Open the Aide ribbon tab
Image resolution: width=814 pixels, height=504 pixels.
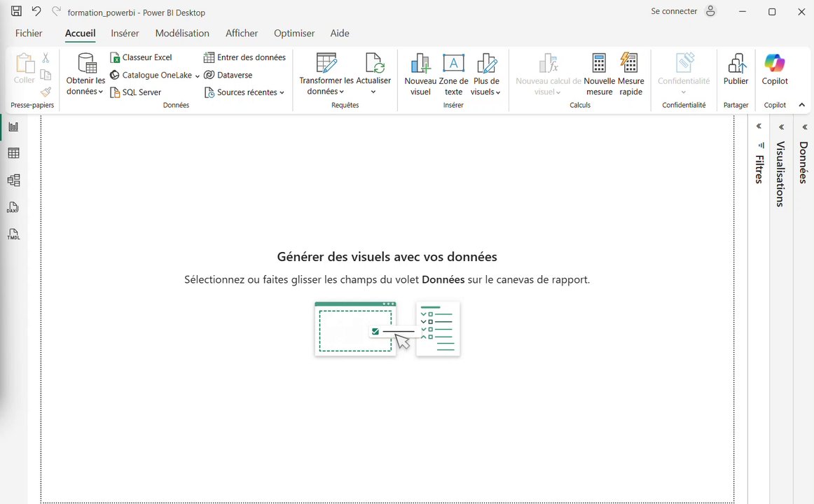pyautogui.click(x=340, y=33)
